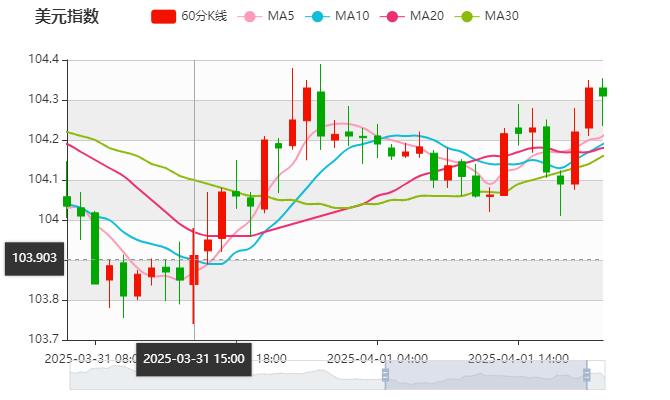Click the 2025-03-31 15:00 time tooltip label
The height and width of the screenshot is (400, 670).
(194, 357)
